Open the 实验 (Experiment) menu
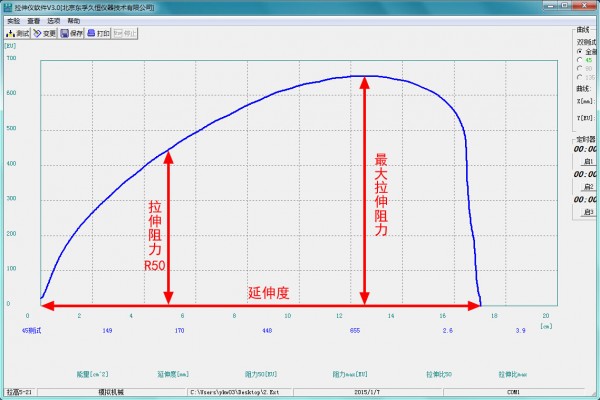The height and width of the screenshot is (400, 600). pyautogui.click(x=14, y=20)
